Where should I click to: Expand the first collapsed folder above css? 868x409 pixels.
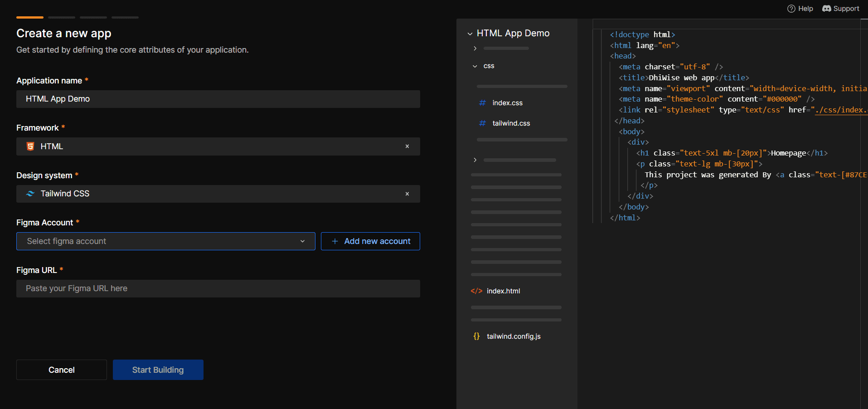(475, 49)
